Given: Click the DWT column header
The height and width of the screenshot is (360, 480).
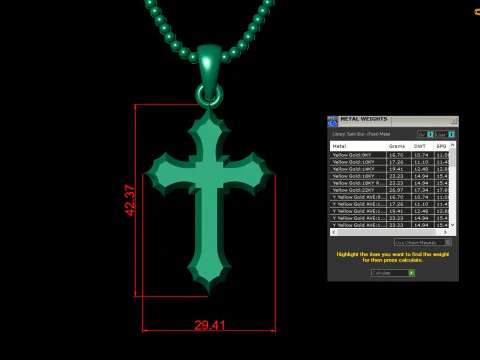Looking at the screenshot, I should 422,146.
